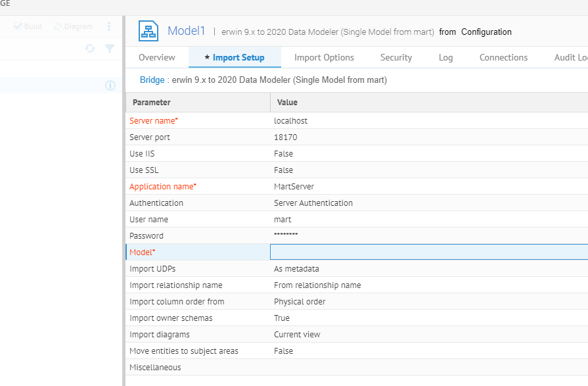The width and height of the screenshot is (588, 386).
Task: Toggle the Use IIS value False
Action: (x=283, y=154)
